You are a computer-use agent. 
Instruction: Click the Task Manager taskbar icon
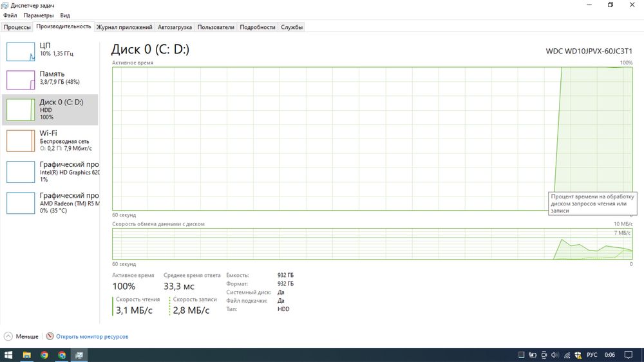(x=79, y=355)
